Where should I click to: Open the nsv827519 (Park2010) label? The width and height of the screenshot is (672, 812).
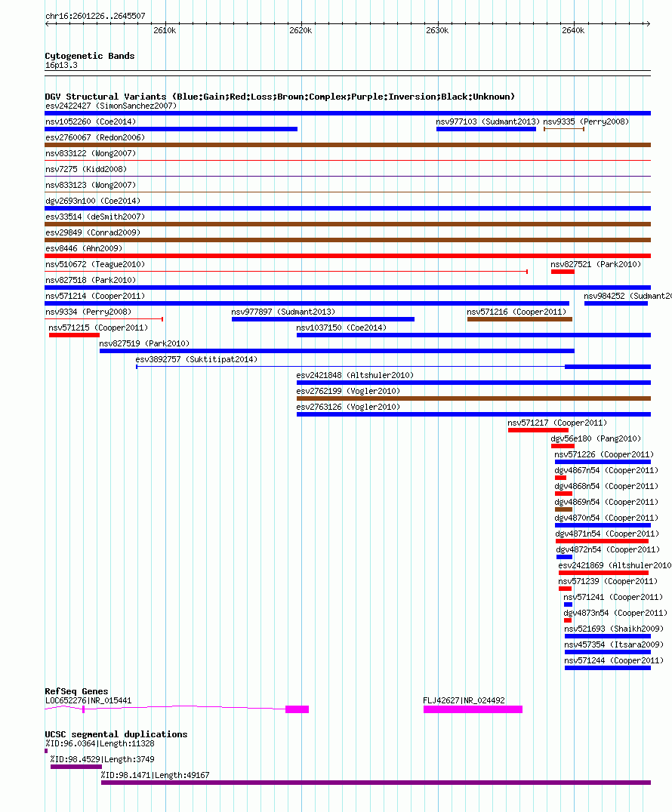click(144, 343)
